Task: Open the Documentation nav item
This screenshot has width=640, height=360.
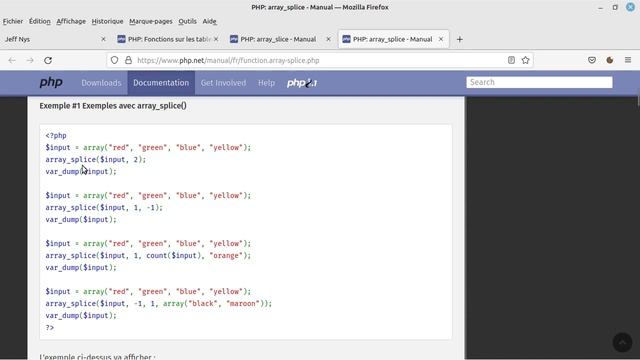Action: click(x=161, y=83)
